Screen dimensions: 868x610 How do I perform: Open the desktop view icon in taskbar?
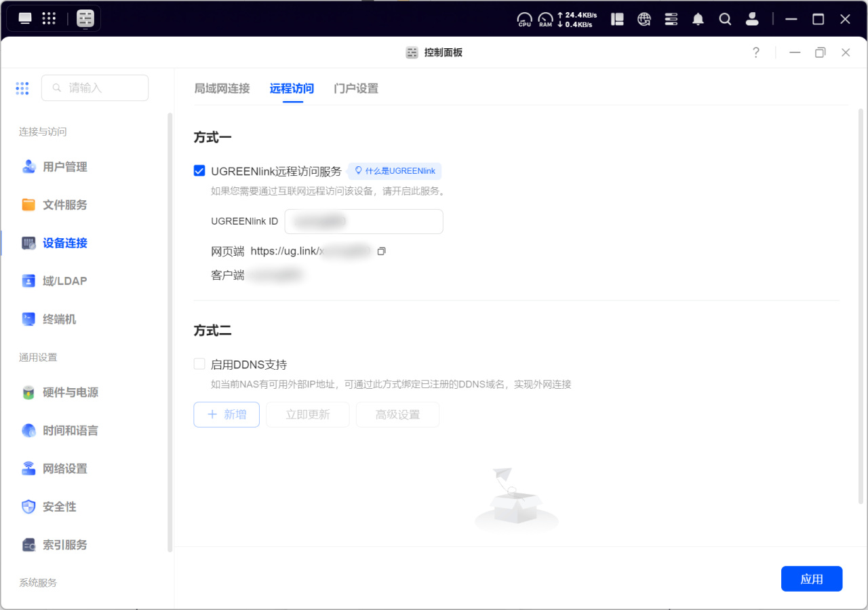(x=25, y=18)
